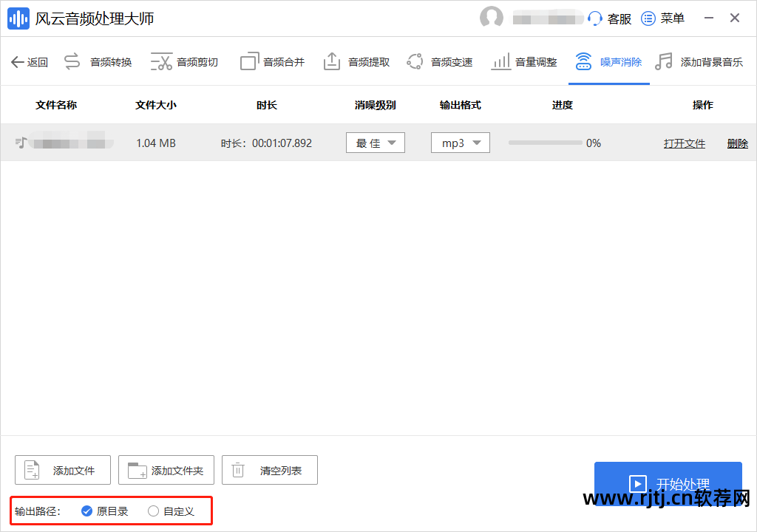The image size is (757, 532).
Task: Switch to the 音频转换 tab
Action: (x=98, y=62)
